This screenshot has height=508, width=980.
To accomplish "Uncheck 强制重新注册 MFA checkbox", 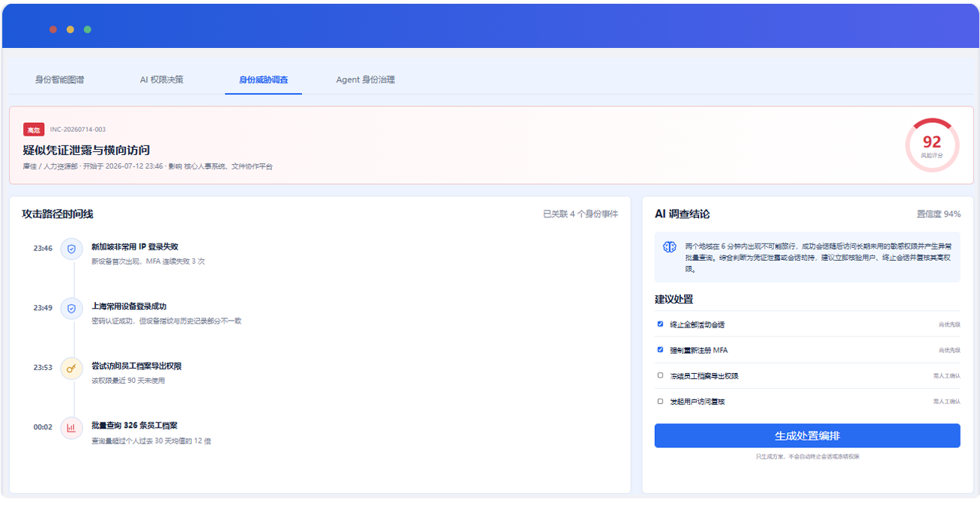I will (660, 349).
